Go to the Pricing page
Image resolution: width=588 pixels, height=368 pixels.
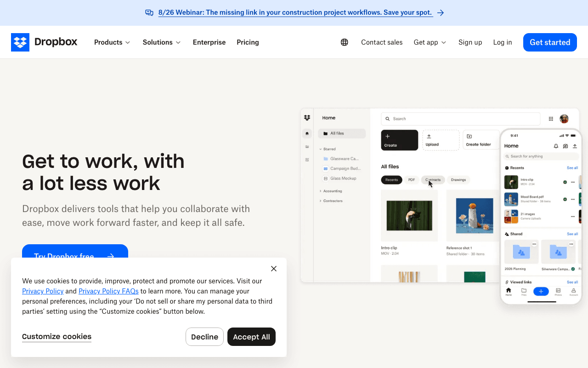point(248,42)
